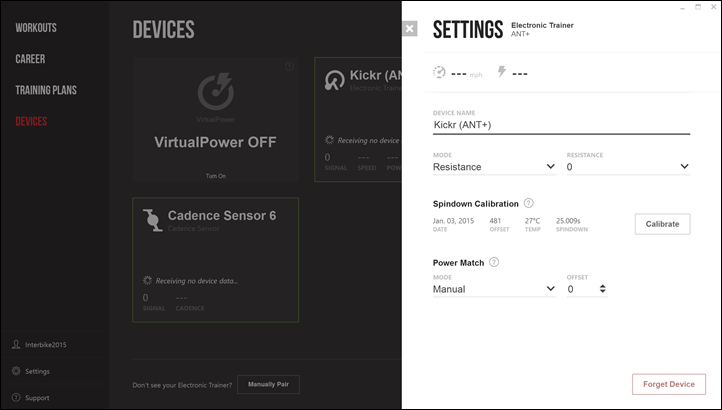Adjust Power Match Offset stepper arrows

(602, 289)
